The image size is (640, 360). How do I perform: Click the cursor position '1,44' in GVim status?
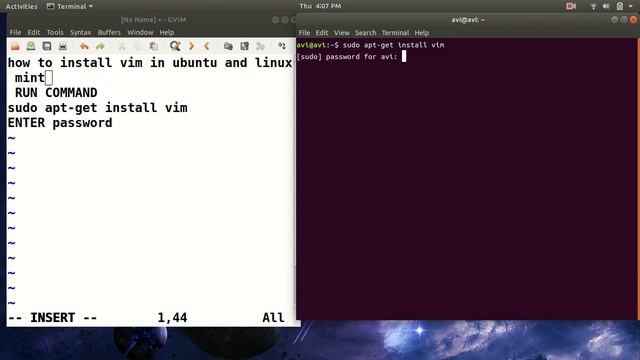tap(172, 318)
